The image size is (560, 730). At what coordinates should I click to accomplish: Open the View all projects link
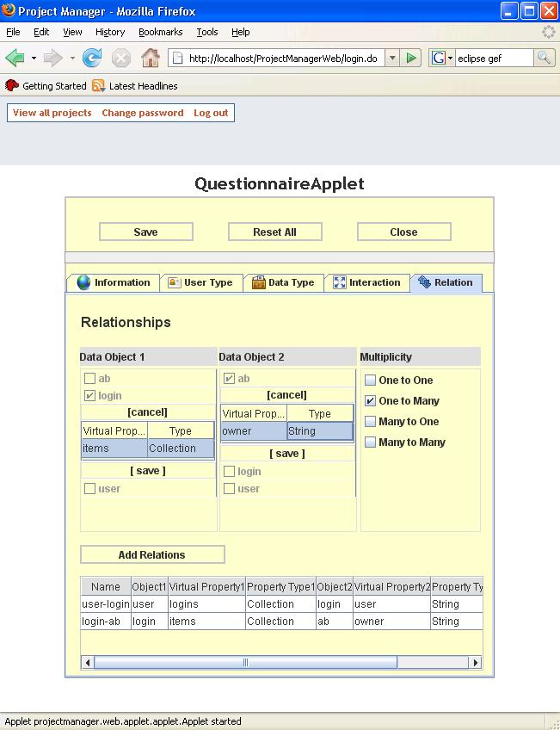[52, 113]
